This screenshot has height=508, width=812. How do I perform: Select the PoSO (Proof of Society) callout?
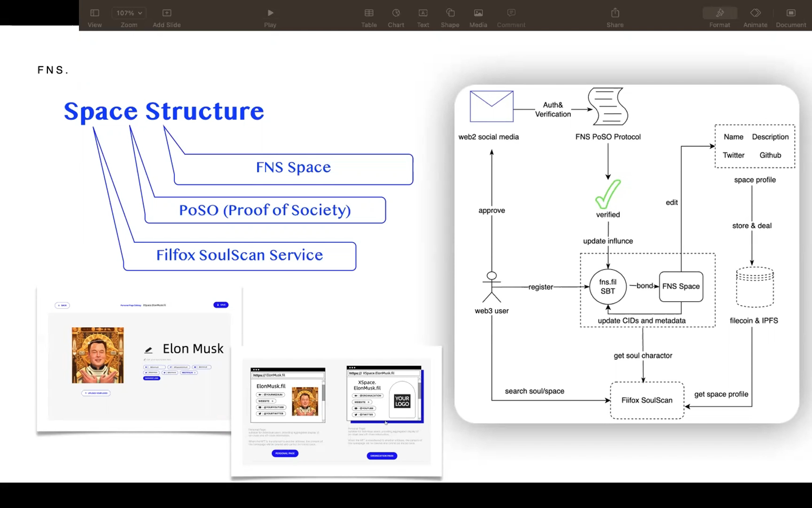[265, 210]
